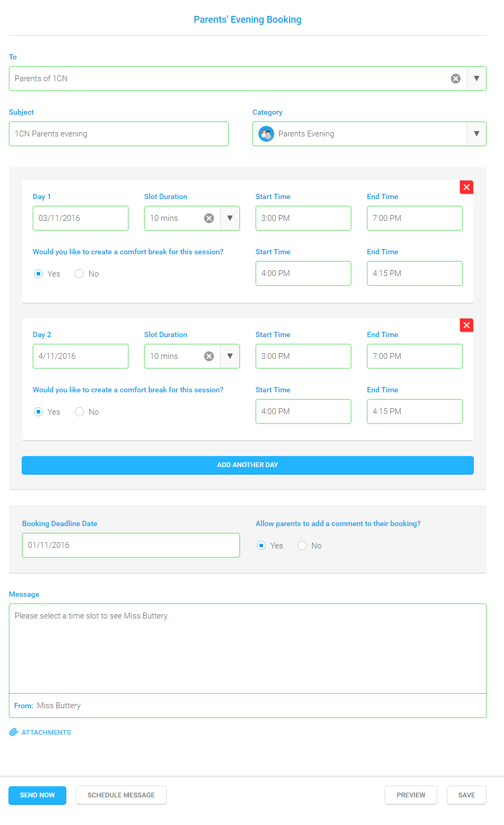Click ADD ANOTHER DAY
The image size is (504, 825).
(247, 465)
